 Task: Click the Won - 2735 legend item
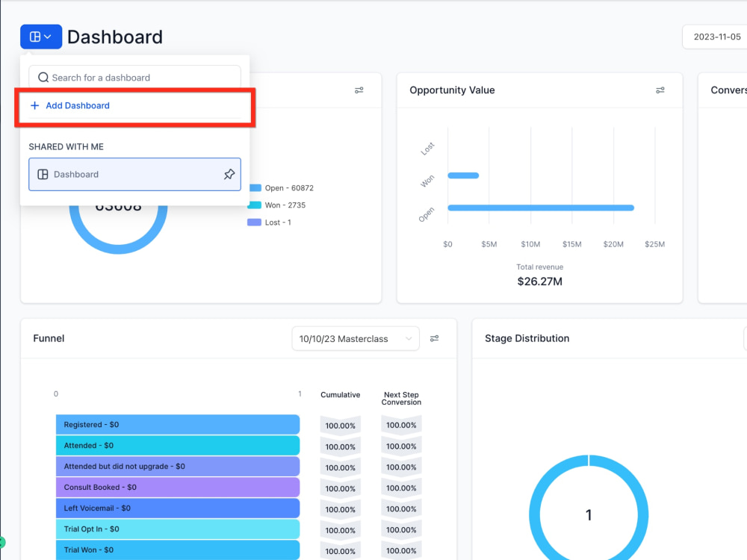pyautogui.click(x=277, y=205)
